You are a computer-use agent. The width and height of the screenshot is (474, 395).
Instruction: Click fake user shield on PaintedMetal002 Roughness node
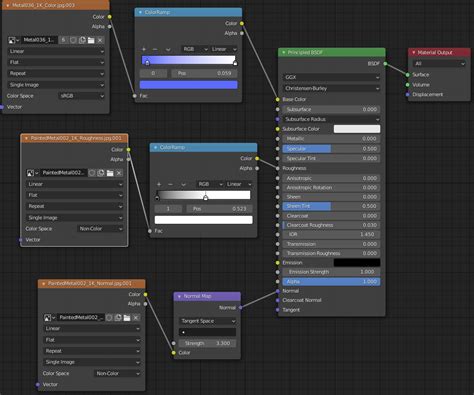pyautogui.click(x=92, y=173)
